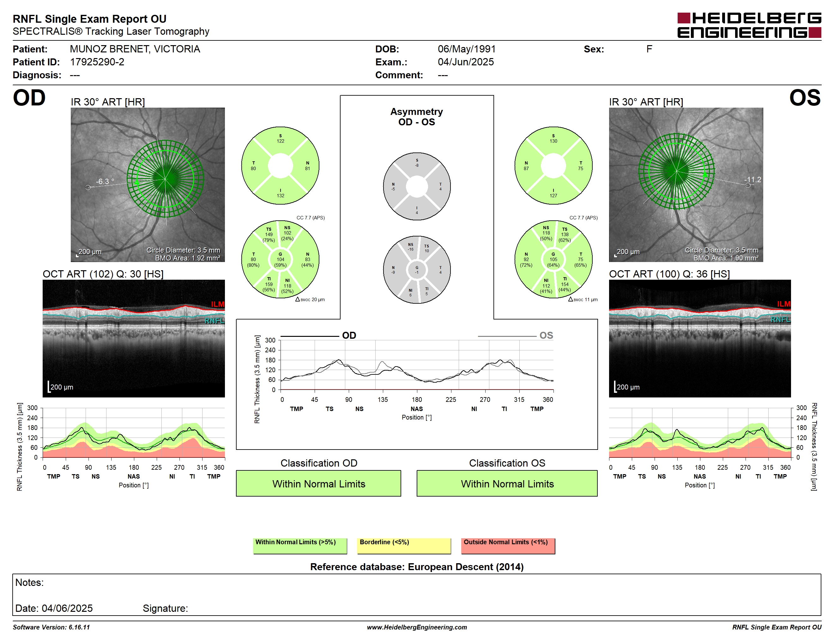The image size is (834, 644).
Task: Select the OD infrared fundus image
Action: 148,185
